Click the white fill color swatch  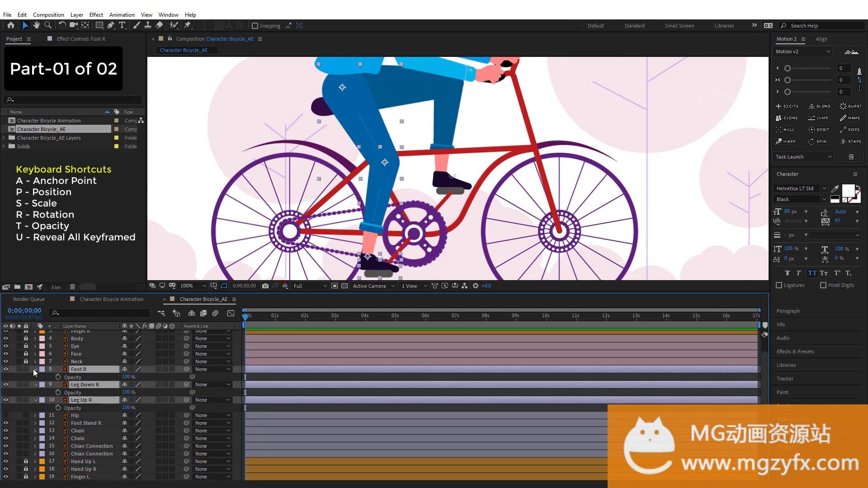848,190
